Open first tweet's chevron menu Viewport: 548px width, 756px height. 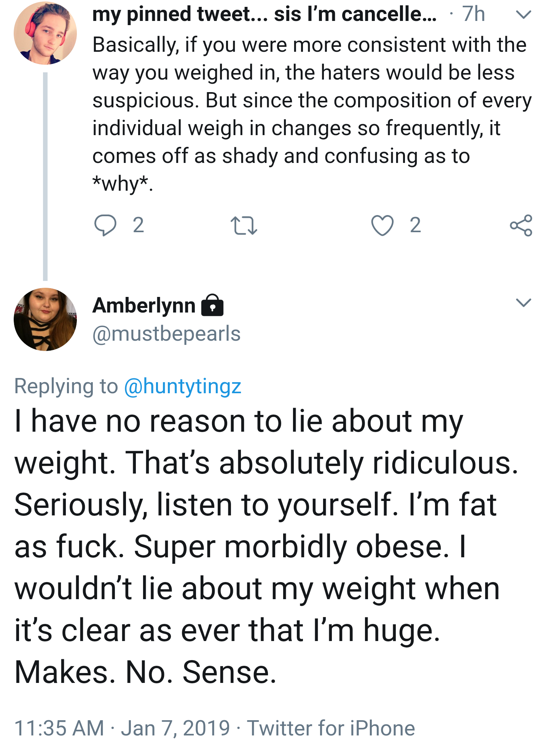tap(524, 15)
